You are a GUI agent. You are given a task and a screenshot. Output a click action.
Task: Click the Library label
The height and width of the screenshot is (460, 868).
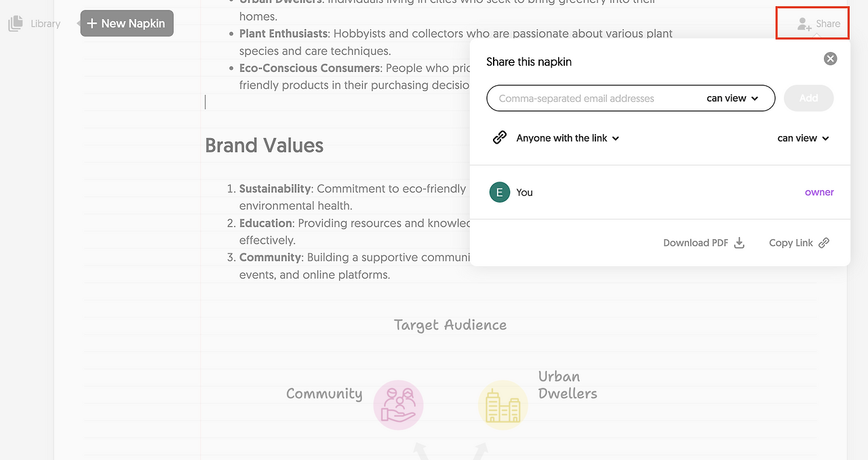[x=45, y=24]
